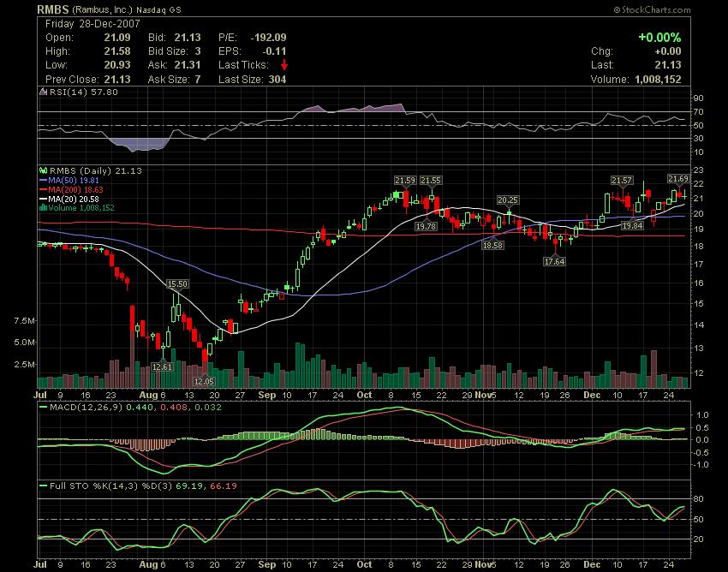The width and height of the screenshot is (728, 572).
Task: Select the Bid Size value 3
Action: click(198, 51)
